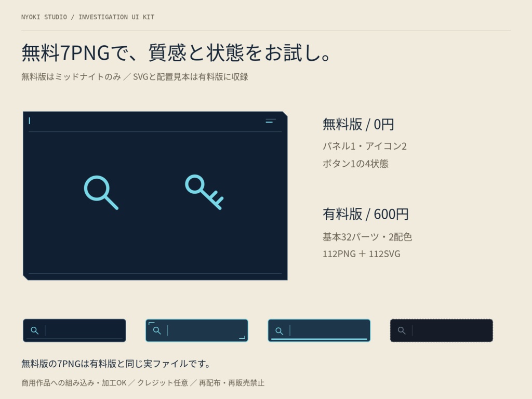Click the headline 無料7PNGで、質感と状態をお試し。
Viewport: 532px width, 399px height.
pos(177,53)
